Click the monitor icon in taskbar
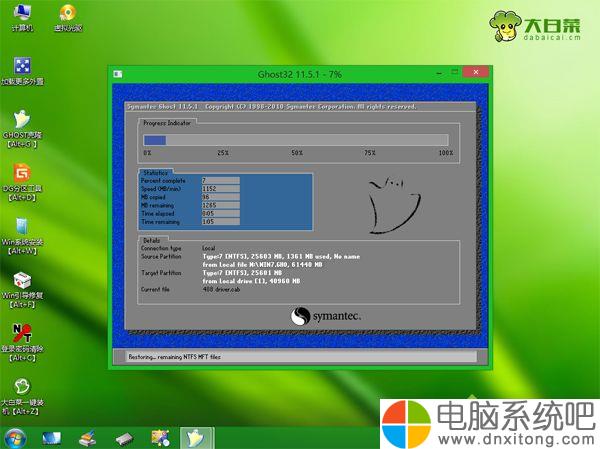The image size is (600, 449). [51, 439]
